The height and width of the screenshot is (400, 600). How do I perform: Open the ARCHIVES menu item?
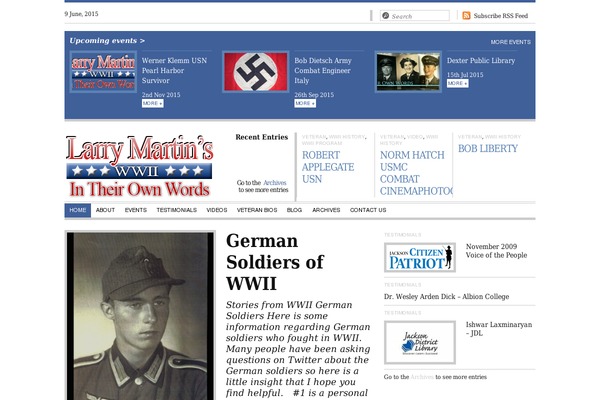[x=326, y=210]
